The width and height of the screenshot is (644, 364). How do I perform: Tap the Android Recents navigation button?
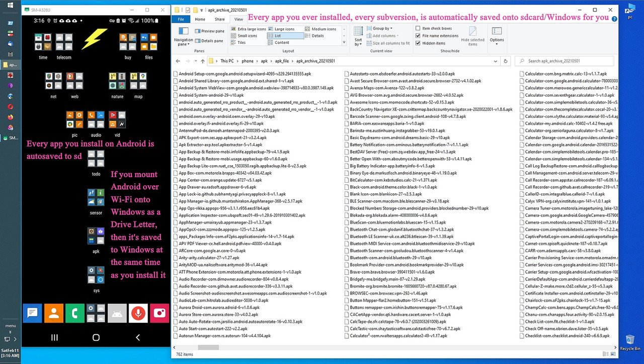[x=54, y=337]
